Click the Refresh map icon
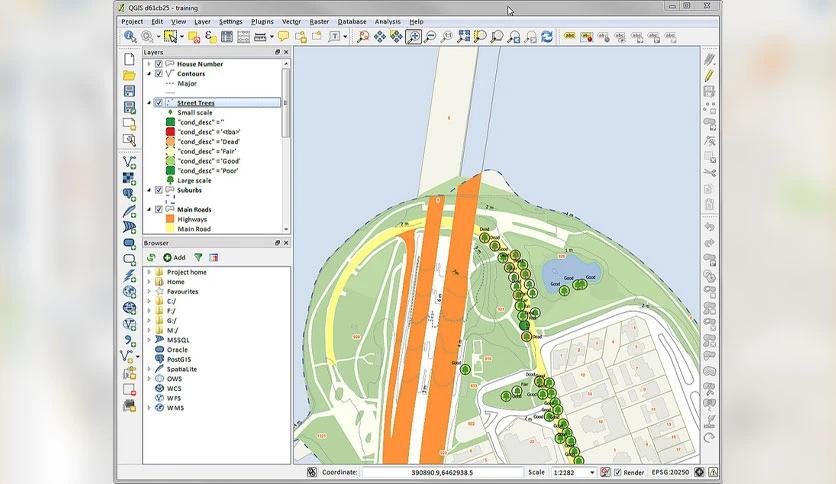Image resolution: width=836 pixels, height=484 pixels. pyautogui.click(x=547, y=36)
